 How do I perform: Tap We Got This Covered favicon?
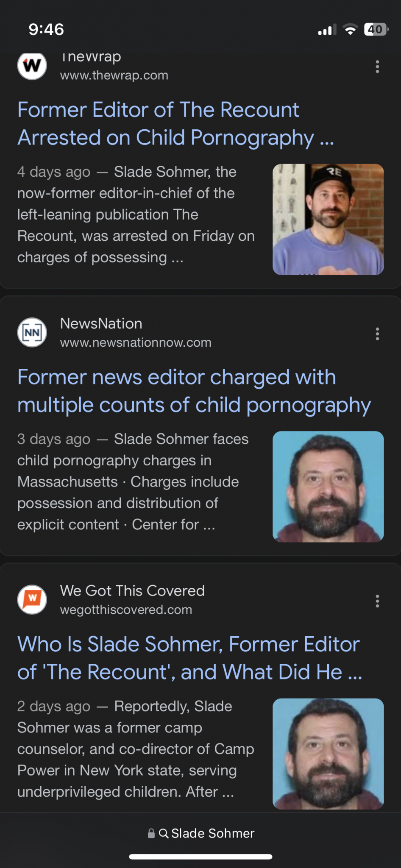pyautogui.click(x=32, y=600)
